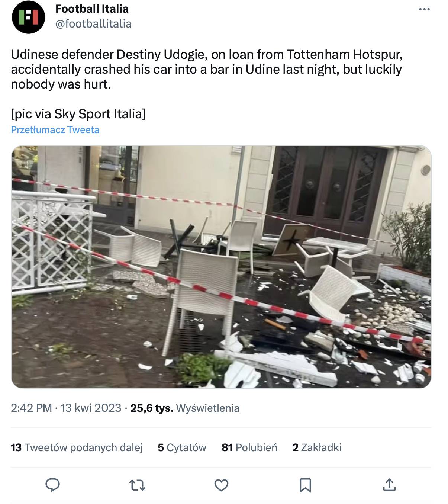This screenshot has height=504, width=448.
Task: Click the pic via Sky Sport Italia line
Action: 78,114
